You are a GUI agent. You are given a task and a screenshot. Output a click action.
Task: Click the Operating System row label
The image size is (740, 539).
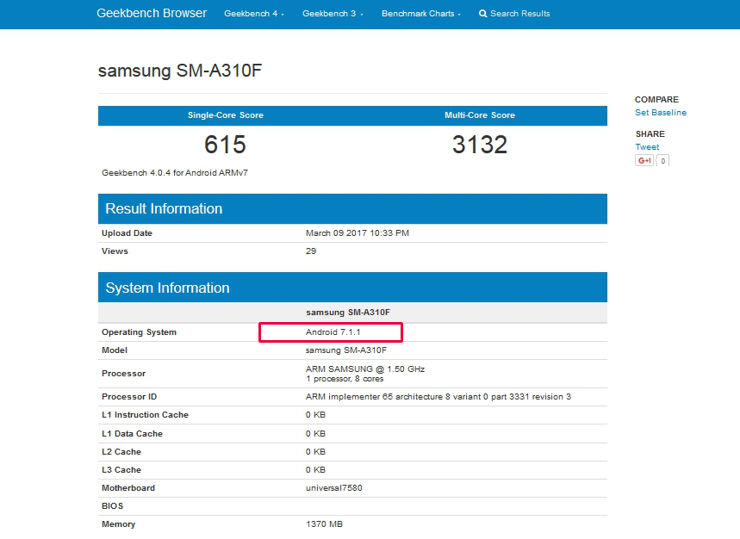(139, 332)
